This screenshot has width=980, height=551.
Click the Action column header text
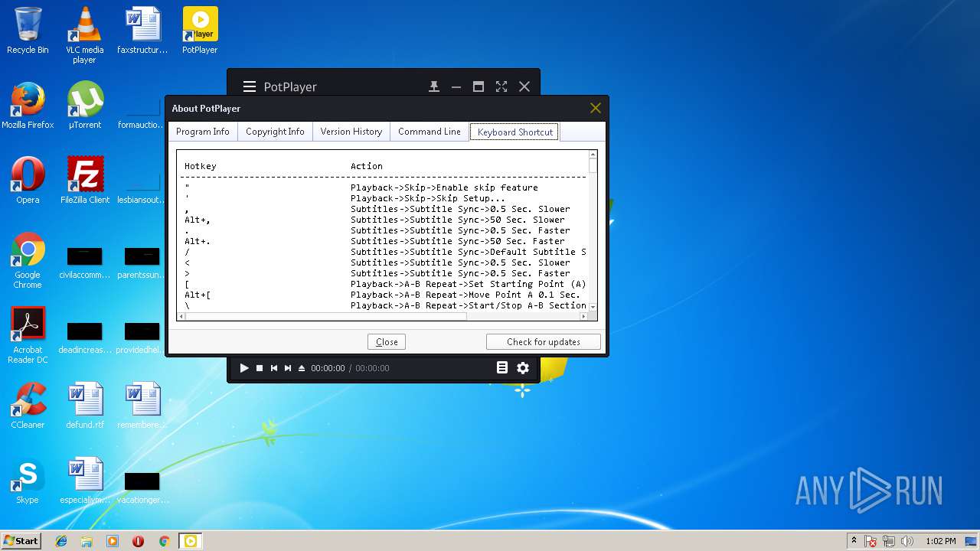pyautogui.click(x=367, y=166)
